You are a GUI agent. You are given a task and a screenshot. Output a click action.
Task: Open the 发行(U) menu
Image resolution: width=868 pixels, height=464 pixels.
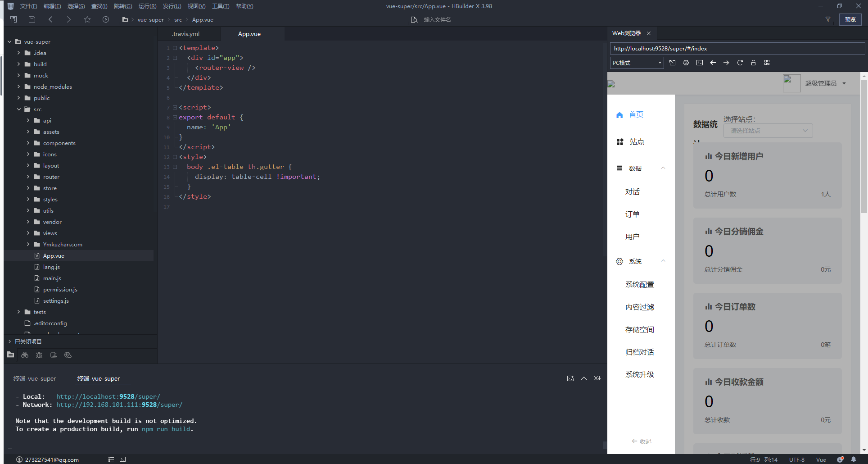point(172,6)
